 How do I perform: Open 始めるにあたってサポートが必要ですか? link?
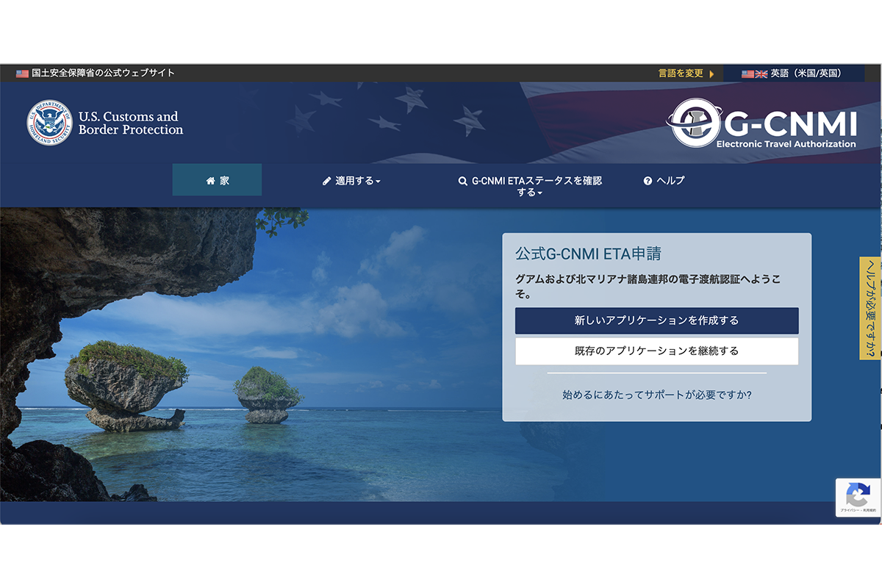[x=656, y=395]
